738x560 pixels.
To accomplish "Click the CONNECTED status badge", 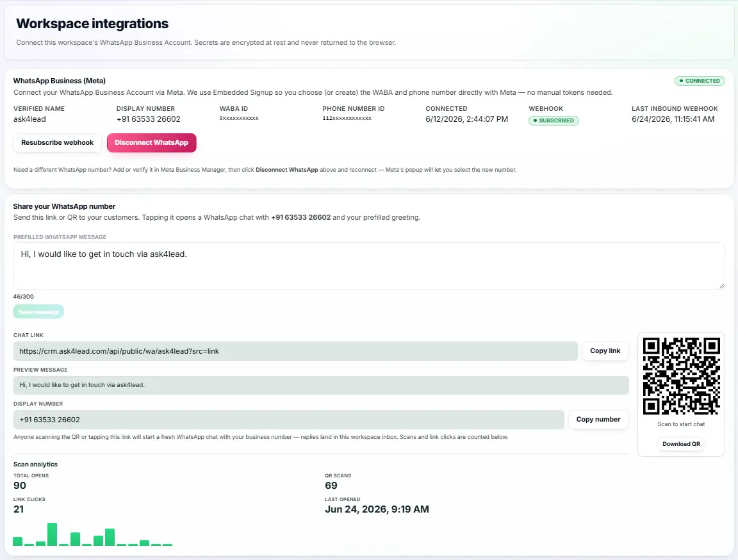I will 700,81.
